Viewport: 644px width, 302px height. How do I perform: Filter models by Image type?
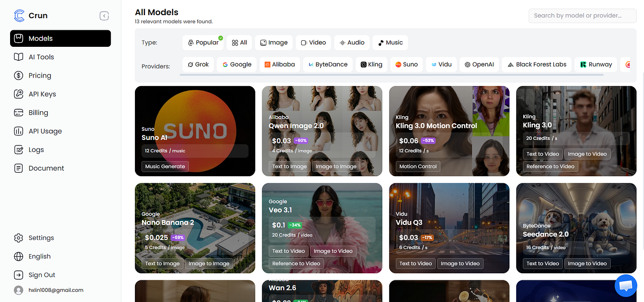274,43
